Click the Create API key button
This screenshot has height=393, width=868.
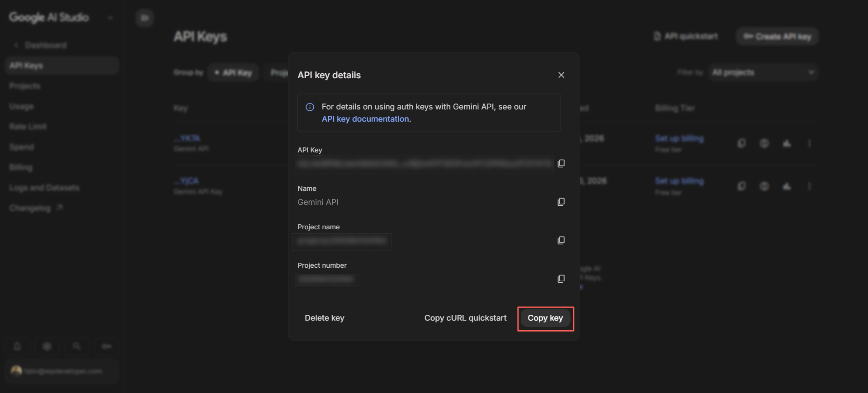[777, 36]
